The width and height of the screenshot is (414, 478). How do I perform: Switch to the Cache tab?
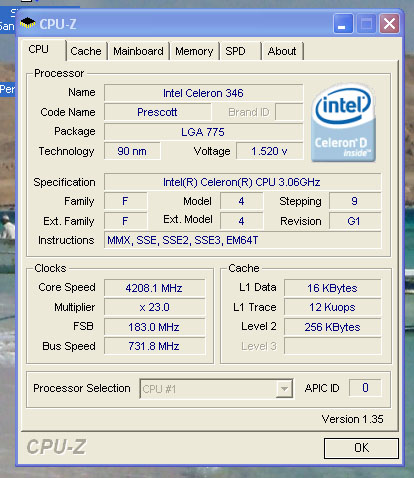point(86,51)
